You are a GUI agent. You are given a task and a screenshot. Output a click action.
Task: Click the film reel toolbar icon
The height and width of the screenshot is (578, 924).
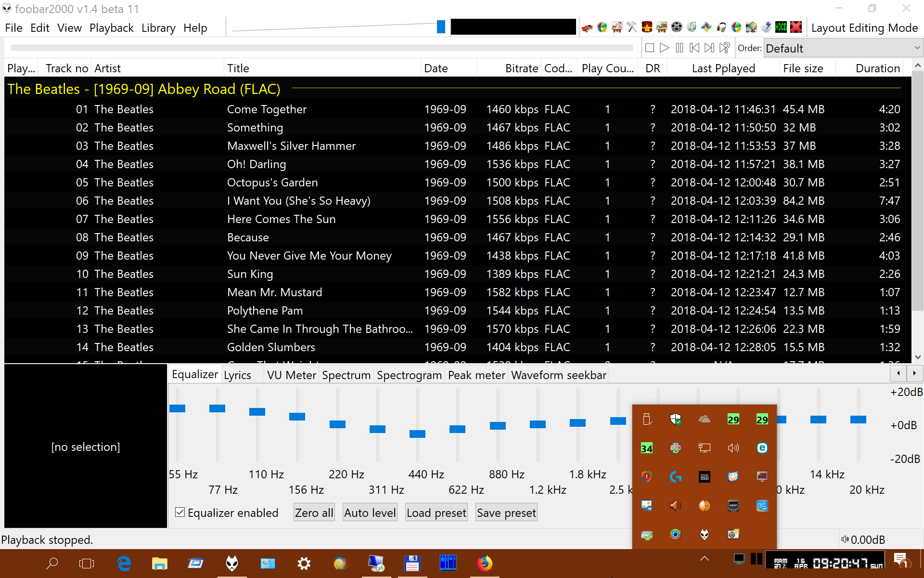677,27
